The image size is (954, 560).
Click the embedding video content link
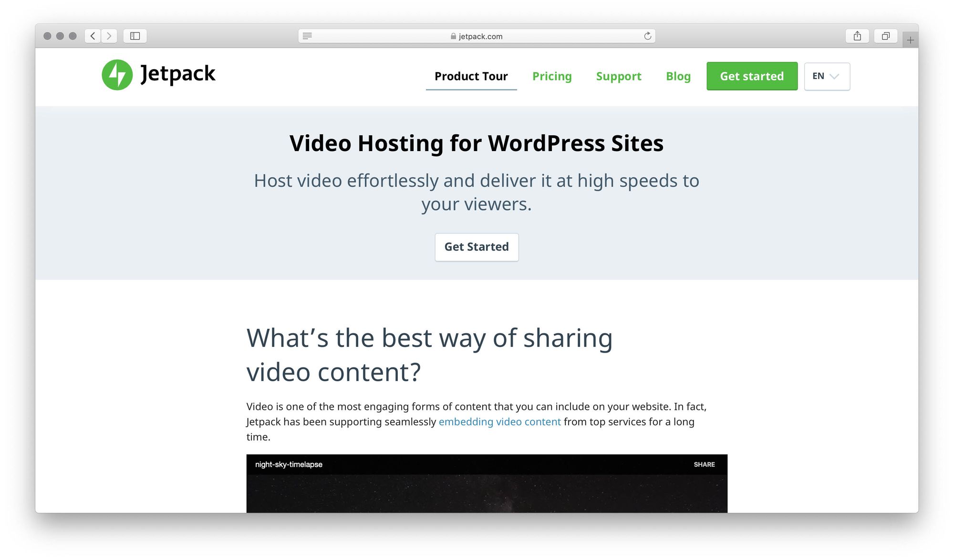click(500, 421)
